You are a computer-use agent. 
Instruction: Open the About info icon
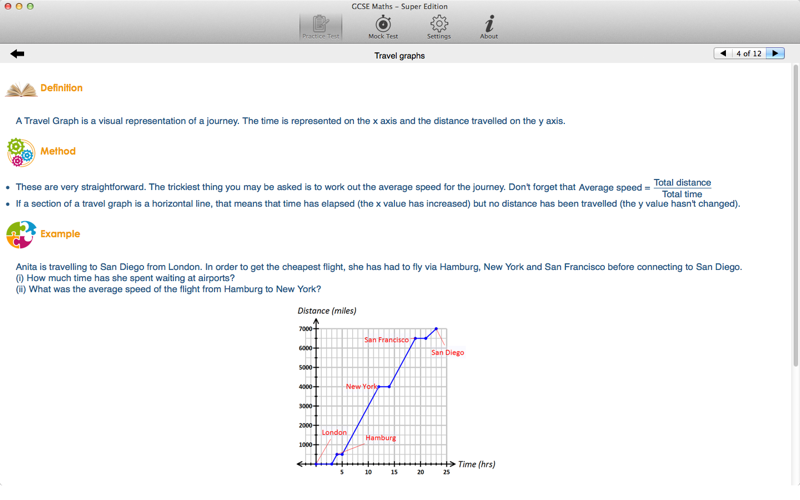[x=489, y=27]
